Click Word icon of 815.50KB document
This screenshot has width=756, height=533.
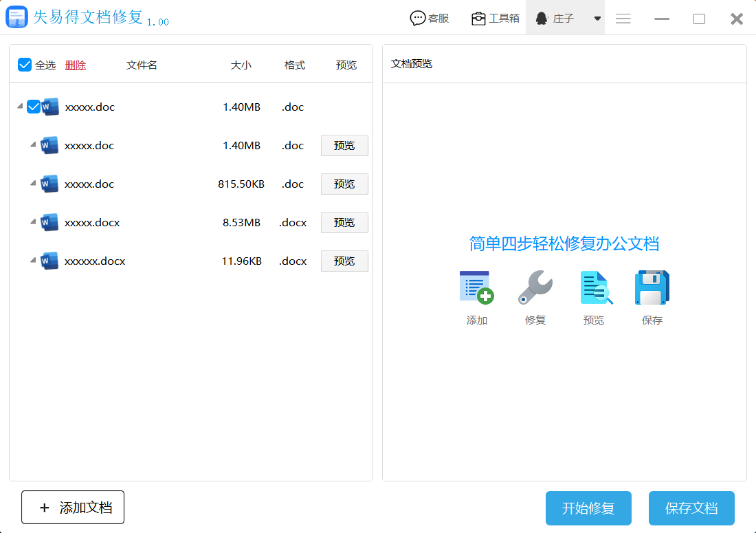[x=49, y=184]
